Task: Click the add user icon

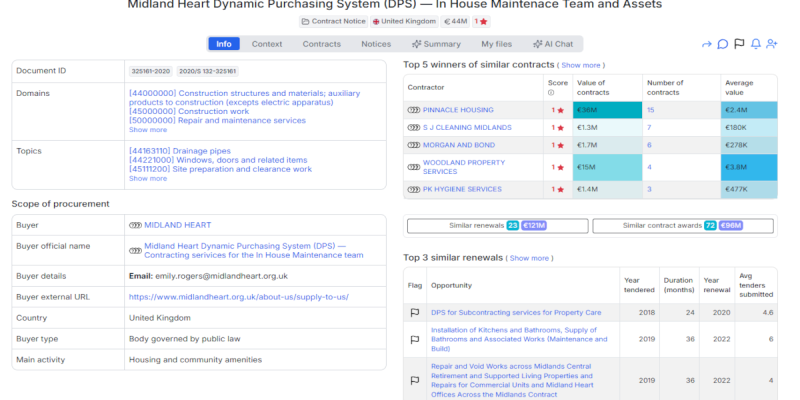Action: [x=772, y=44]
